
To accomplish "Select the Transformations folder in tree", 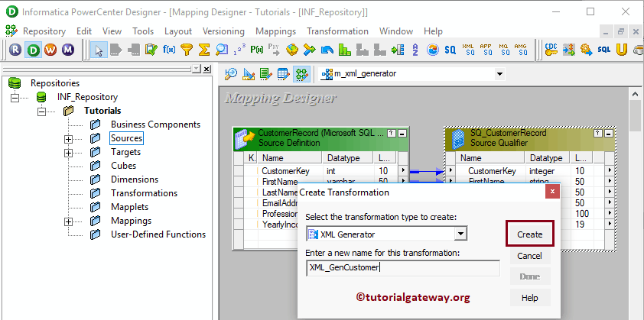I will [x=144, y=193].
